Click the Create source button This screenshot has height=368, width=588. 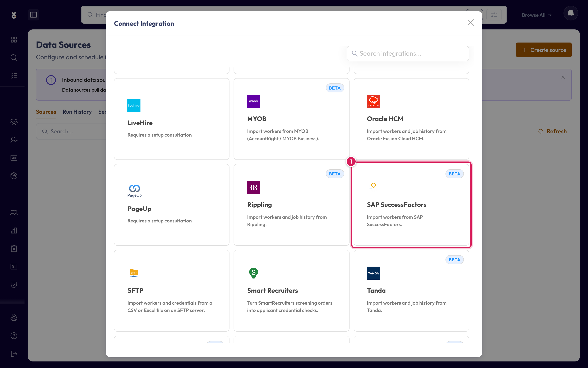tap(544, 50)
